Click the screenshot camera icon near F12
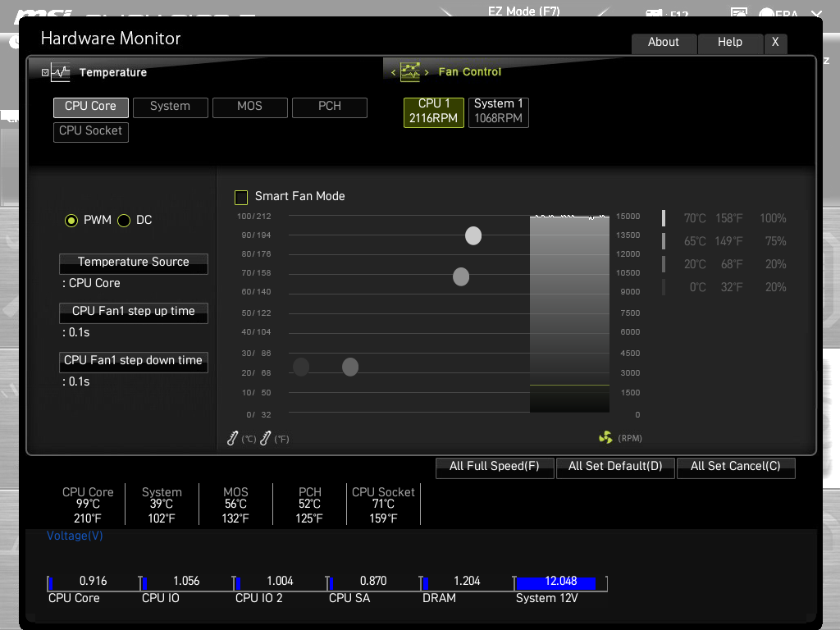Screen dimensions: 840x630 (654, 14)
